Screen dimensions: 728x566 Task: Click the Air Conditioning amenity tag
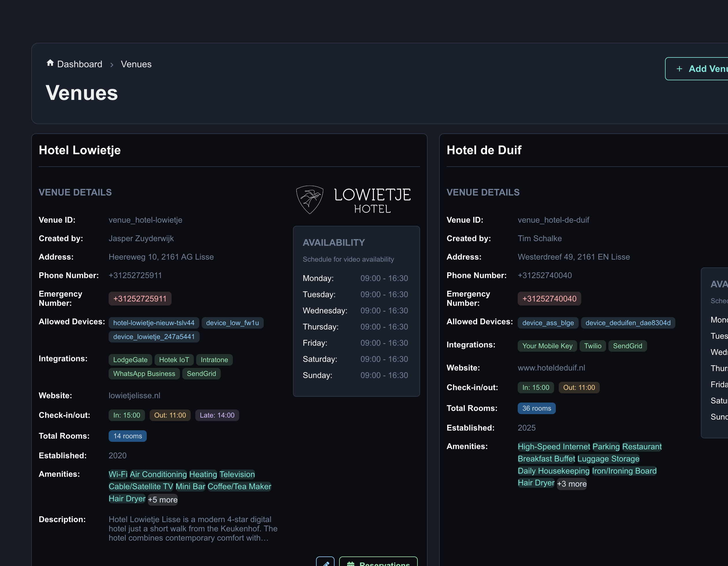pos(158,474)
